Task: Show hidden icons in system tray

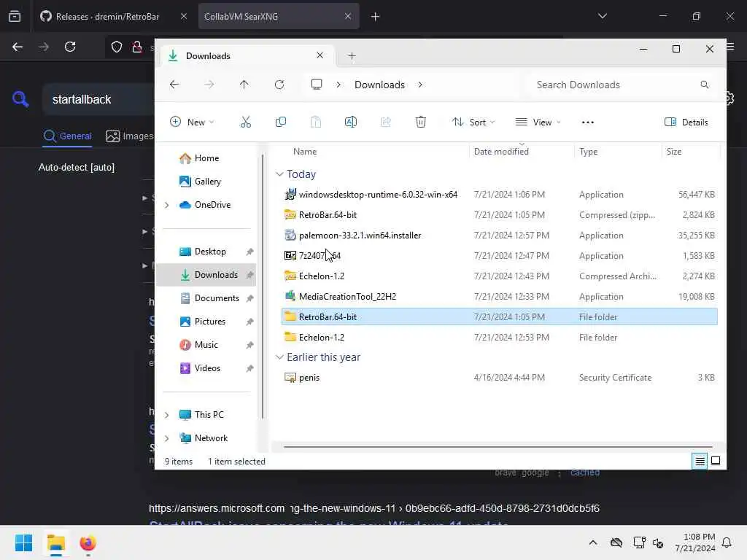Action: [x=593, y=542]
